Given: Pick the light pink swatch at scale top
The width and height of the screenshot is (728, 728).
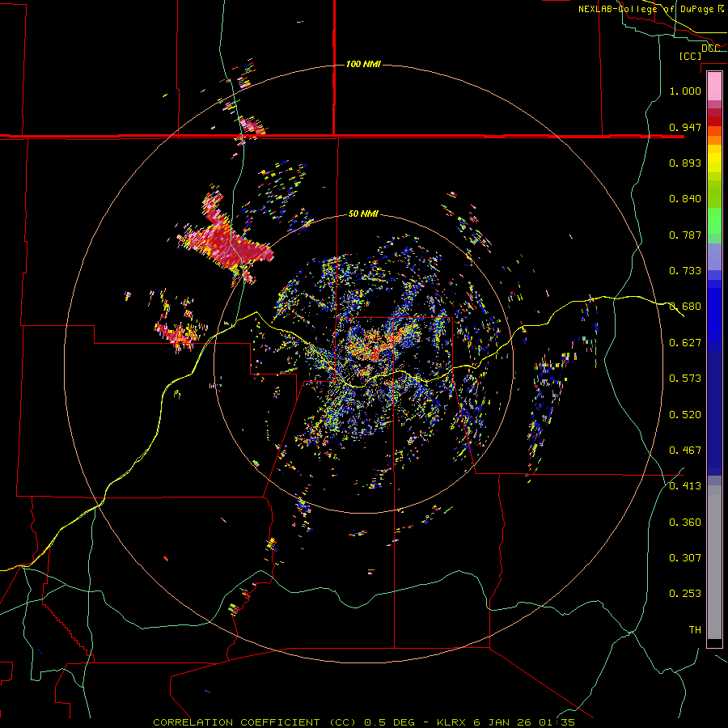Looking at the screenshot, I should pyautogui.click(x=714, y=86).
